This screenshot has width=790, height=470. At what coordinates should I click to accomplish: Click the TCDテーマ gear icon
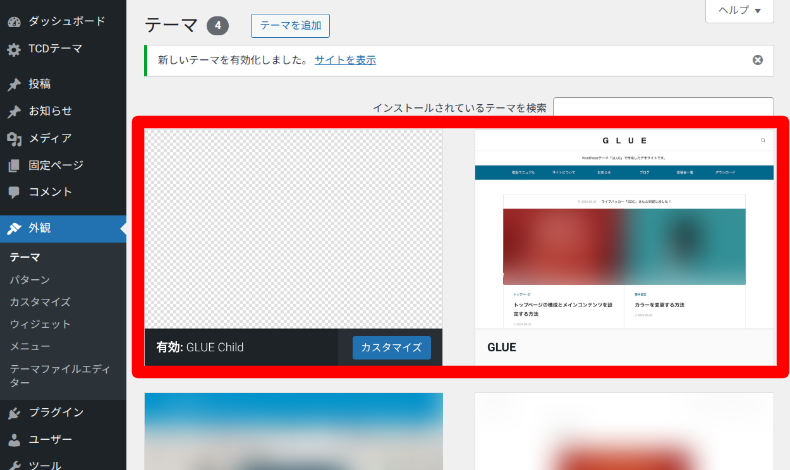pyautogui.click(x=14, y=49)
